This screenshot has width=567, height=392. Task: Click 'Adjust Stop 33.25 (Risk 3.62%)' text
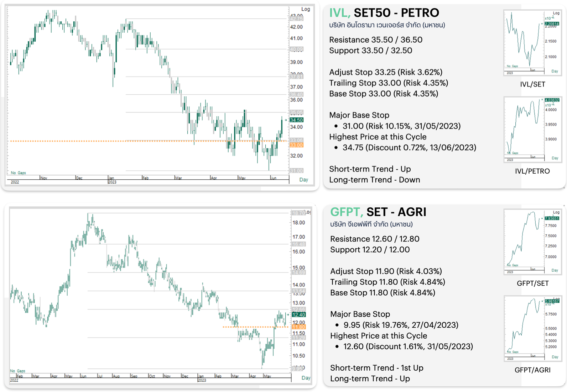(386, 72)
